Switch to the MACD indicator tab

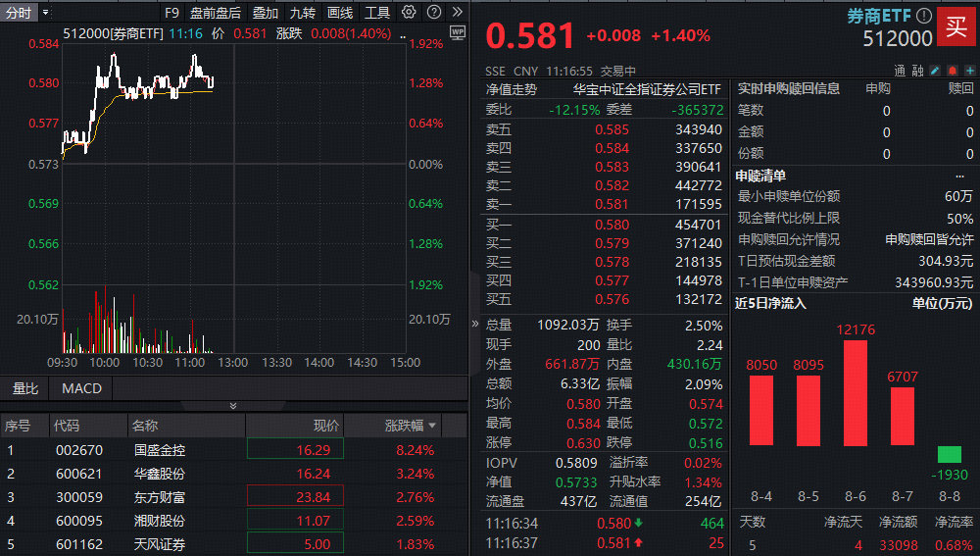81,388
